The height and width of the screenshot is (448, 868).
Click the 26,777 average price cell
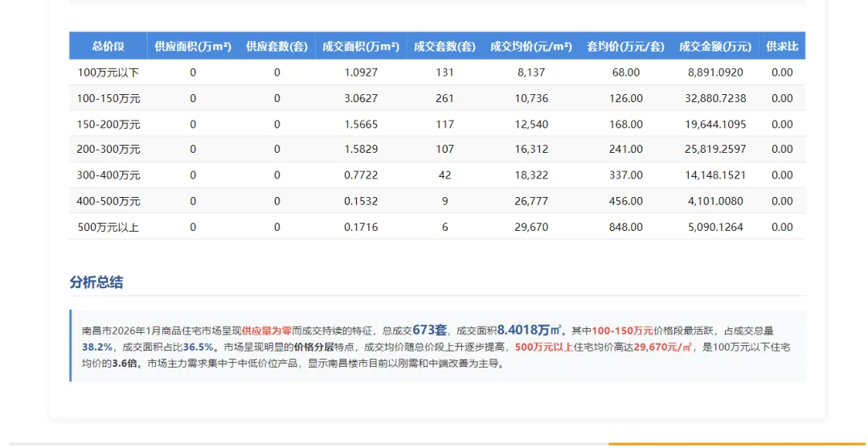pyautogui.click(x=531, y=201)
